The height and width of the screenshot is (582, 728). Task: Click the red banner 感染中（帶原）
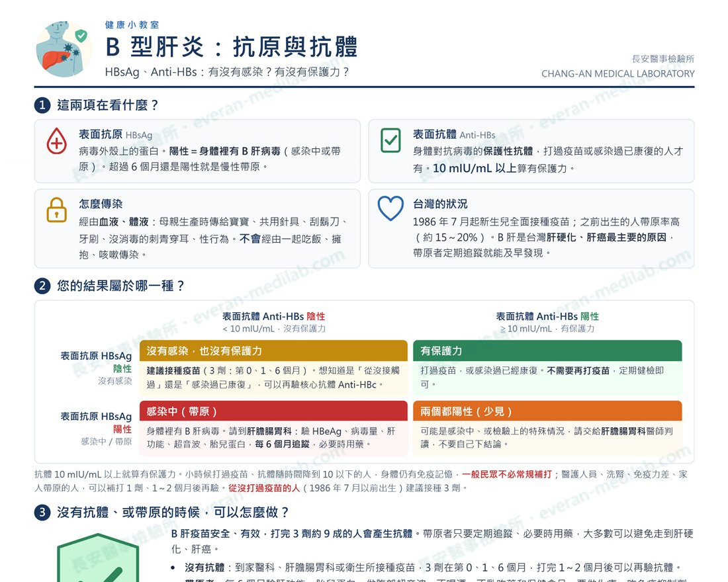273,411
